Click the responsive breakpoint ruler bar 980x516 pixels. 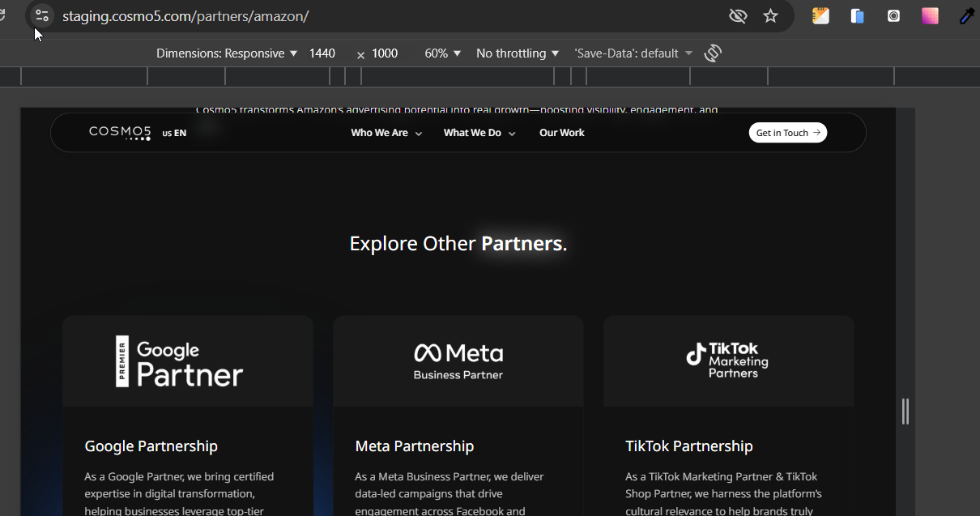[490, 77]
